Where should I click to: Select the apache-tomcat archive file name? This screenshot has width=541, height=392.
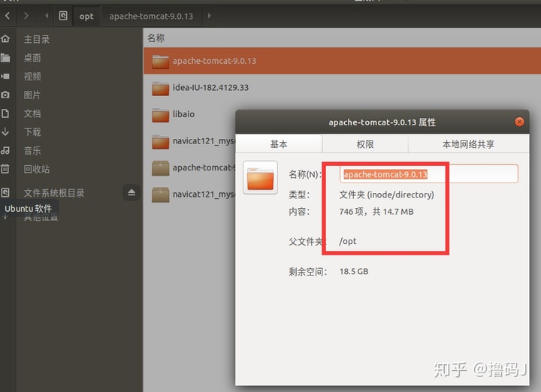point(204,167)
